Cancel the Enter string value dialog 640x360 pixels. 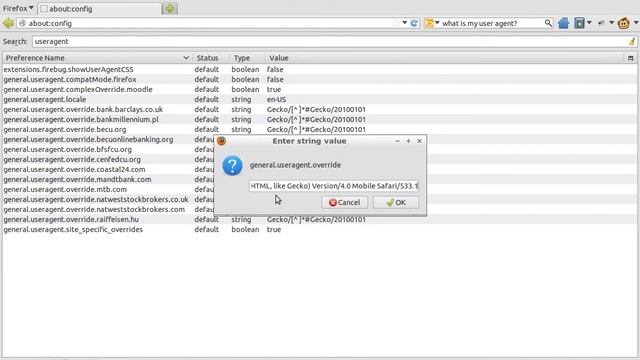(344, 202)
